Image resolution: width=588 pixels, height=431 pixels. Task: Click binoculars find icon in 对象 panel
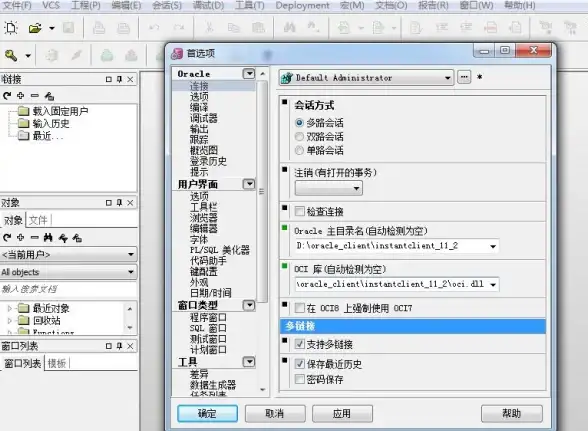48,237
